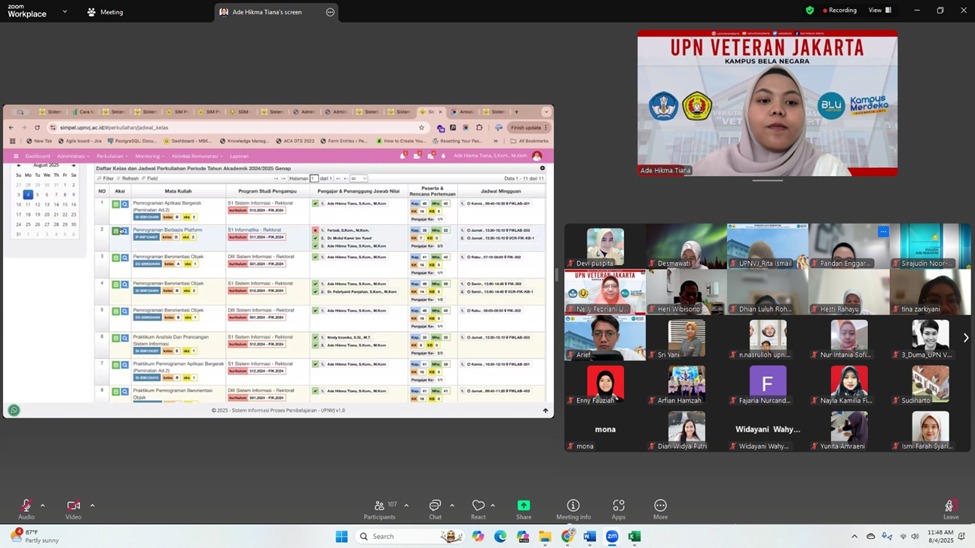975x548 pixels.
Task: Show next page of participant thumbnails
Action: 965,338
